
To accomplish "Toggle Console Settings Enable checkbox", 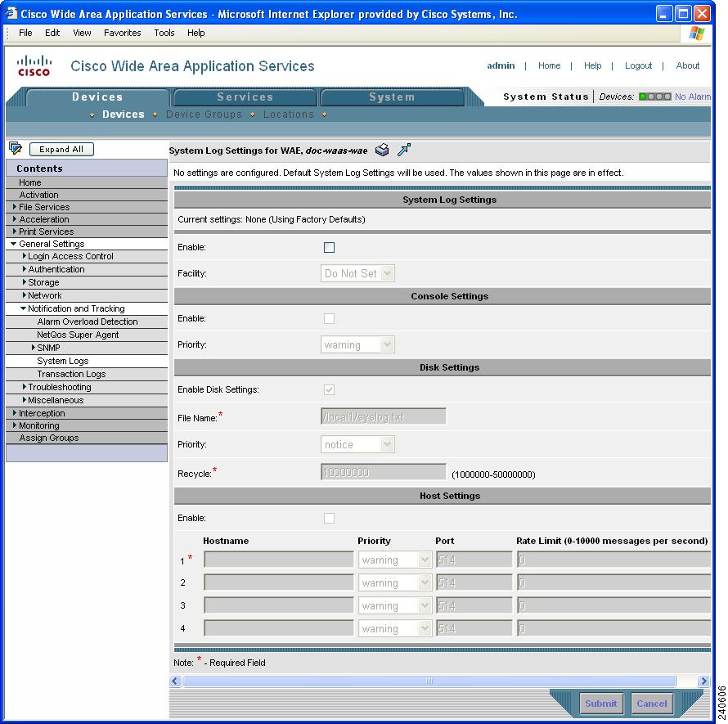I will pos(329,318).
